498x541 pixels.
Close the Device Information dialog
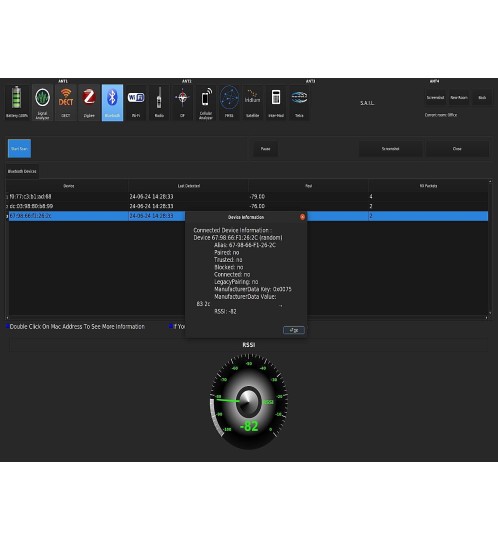[302, 217]
